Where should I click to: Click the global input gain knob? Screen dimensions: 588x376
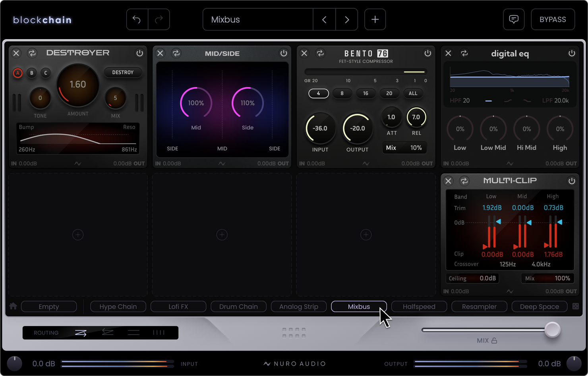tap(15, 363)
